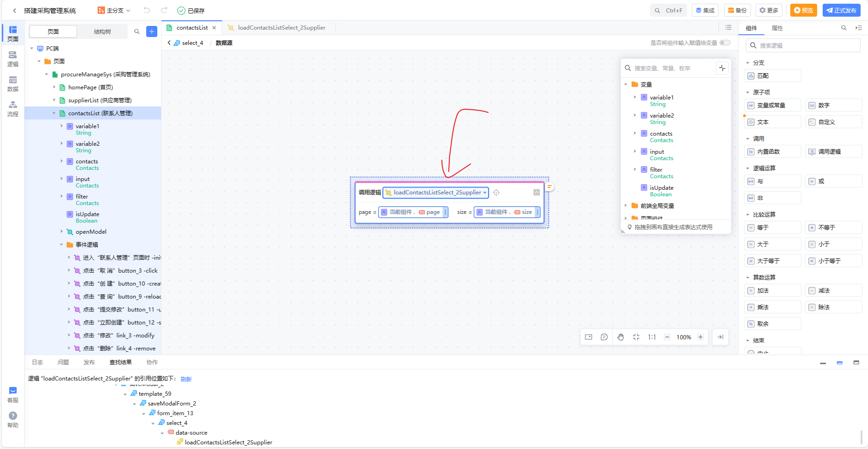Minimize the bottom panel with the dash icon
The image size is (868, 449).
click(823, 363)
